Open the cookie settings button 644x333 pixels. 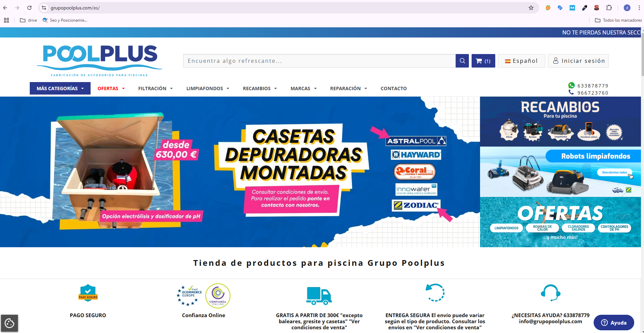(9, 323)
